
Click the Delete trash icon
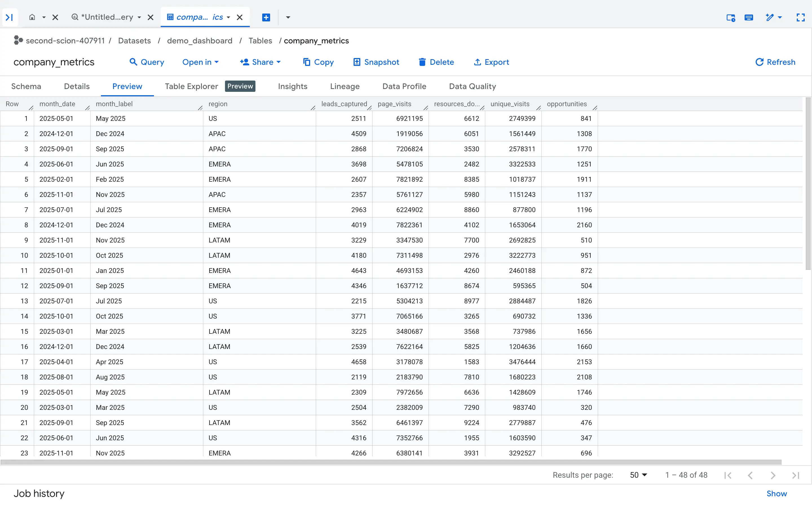click(422, 62)
